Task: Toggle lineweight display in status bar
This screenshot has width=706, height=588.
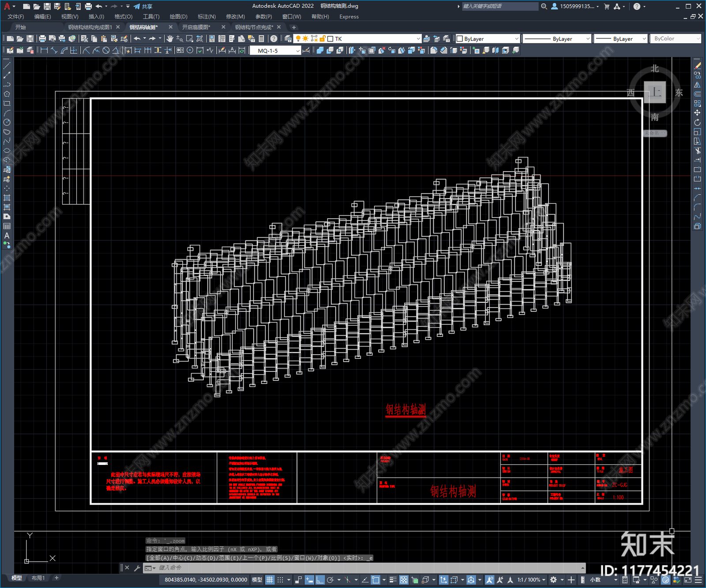Action: point(393,580)
